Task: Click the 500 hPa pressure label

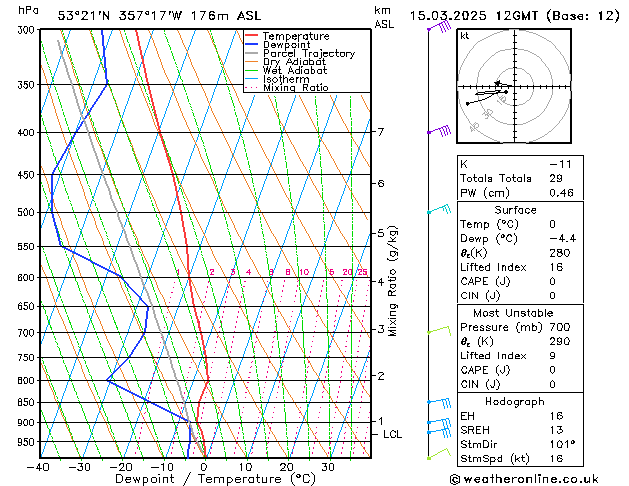Action: click(x=28, y=213)
